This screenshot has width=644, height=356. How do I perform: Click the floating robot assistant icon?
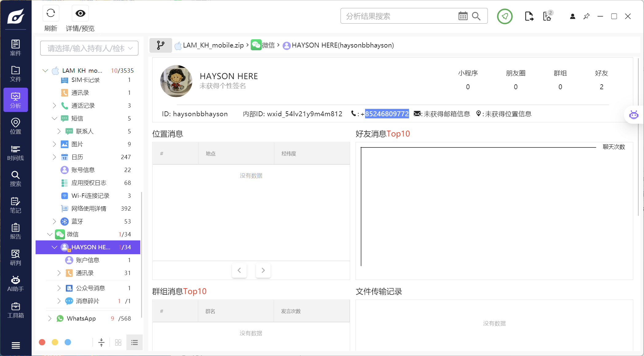coord(634,115)
